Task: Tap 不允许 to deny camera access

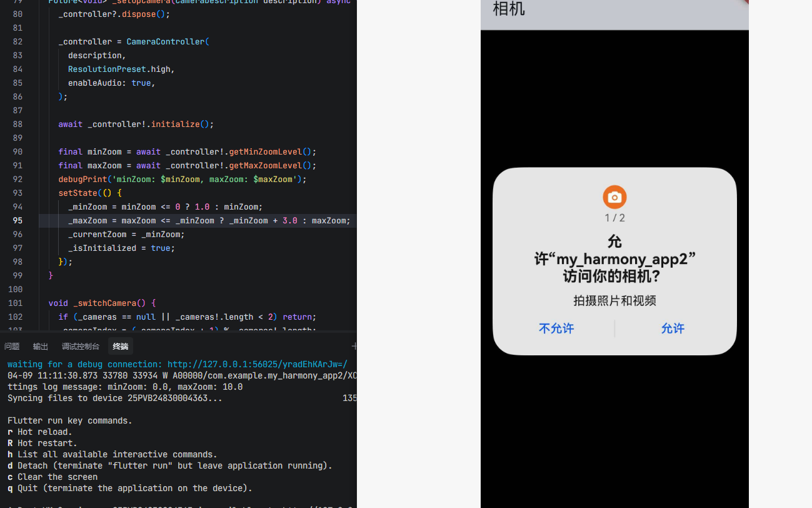Action: pyautogui.click(x=556, y=328)
